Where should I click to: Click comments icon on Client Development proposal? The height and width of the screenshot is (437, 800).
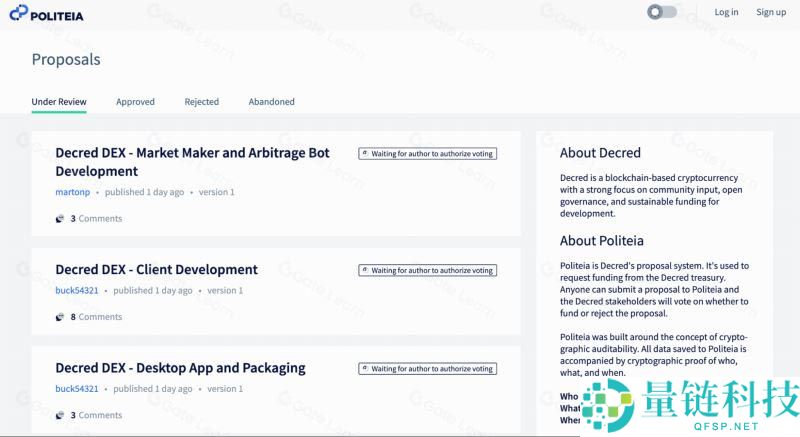tap(60, 317)
